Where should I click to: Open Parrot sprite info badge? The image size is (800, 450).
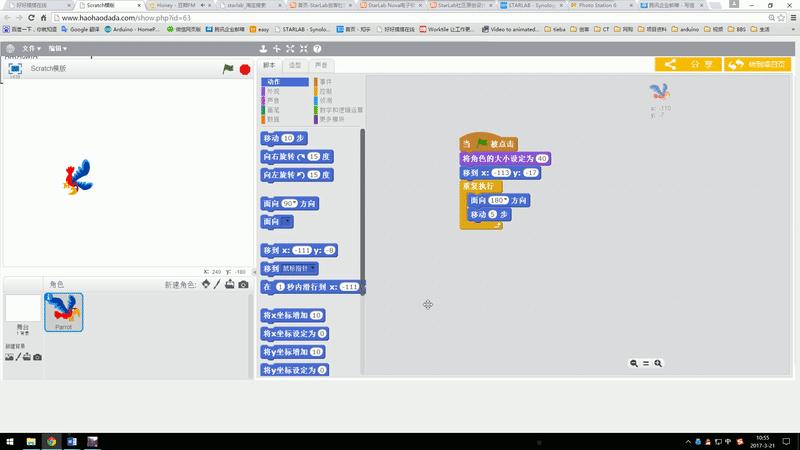click(x=49, y=297)
